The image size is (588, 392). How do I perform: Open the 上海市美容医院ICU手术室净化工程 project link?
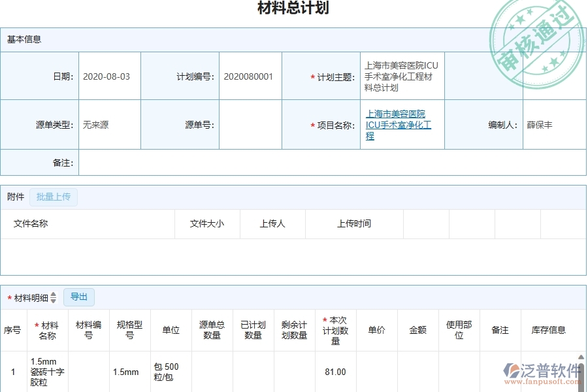tap(397, 125)
